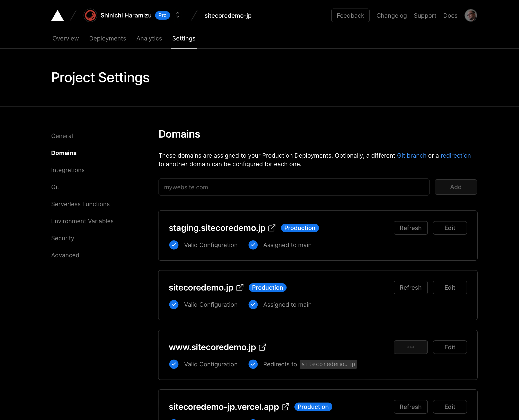
Task: Click Shinichi Haramizu team name
Action: (126, 15)
